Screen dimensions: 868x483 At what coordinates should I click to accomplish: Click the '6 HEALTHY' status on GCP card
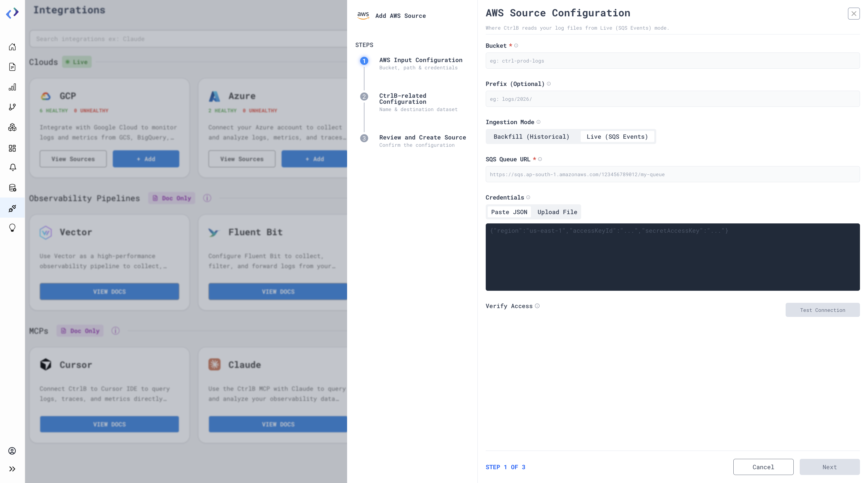53,111
